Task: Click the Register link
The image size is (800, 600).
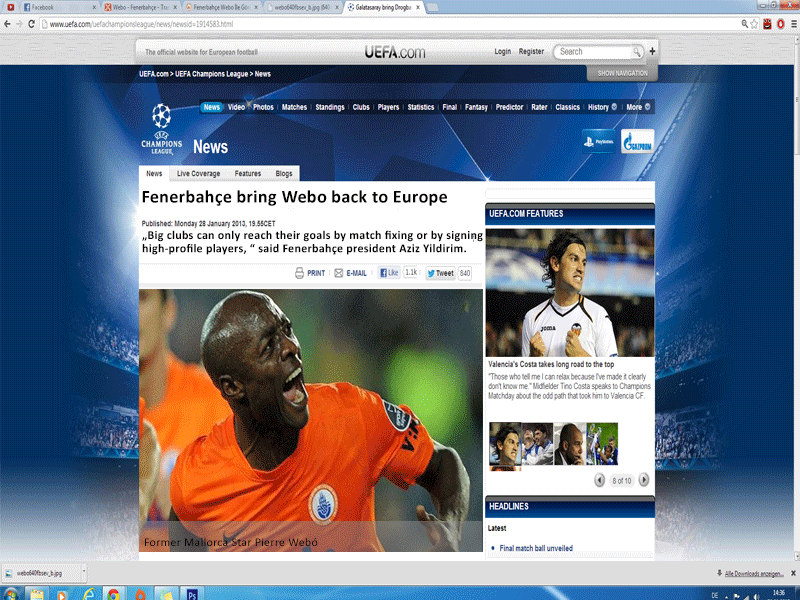Action: [531, 52]
